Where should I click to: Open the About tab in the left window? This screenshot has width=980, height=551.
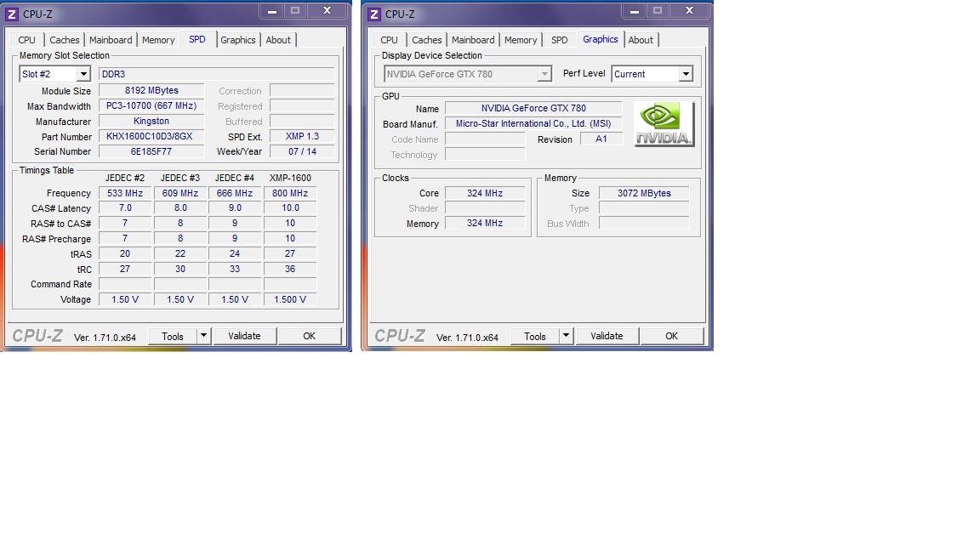tap(278, 39)
